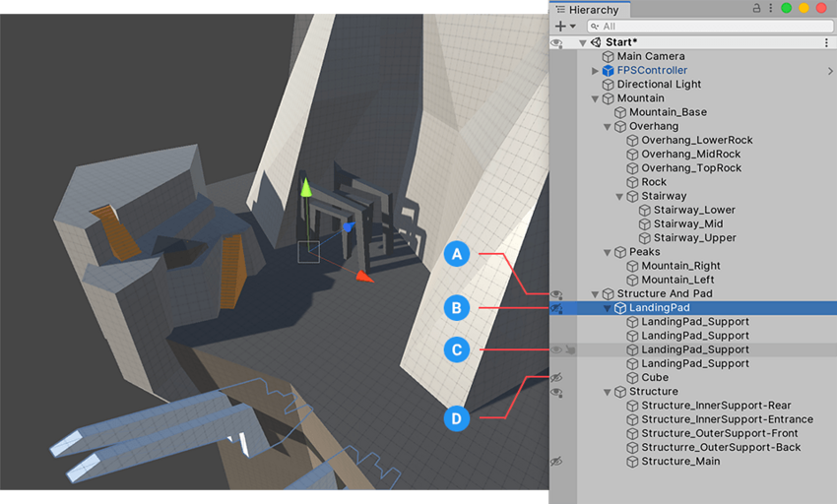Select Directional Light in the hierarchy
837x504 pixels.
(659, 85)
